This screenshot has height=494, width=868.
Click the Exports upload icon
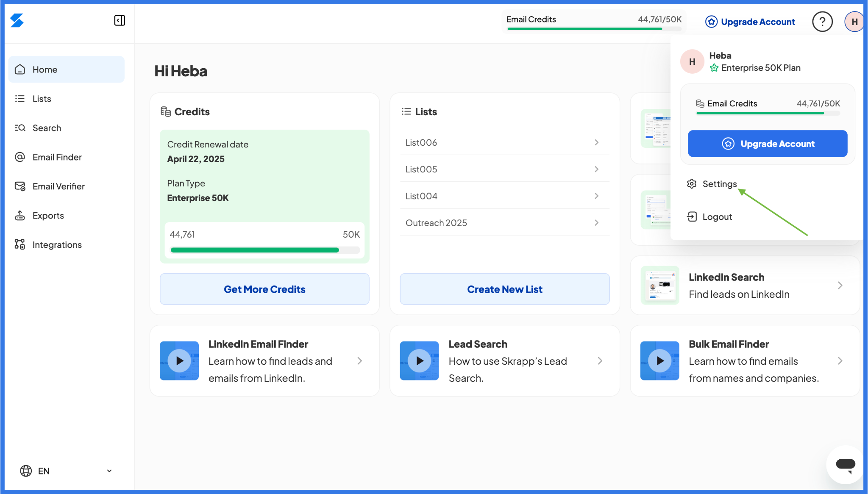pyautogui.click(x=20, y=216)
